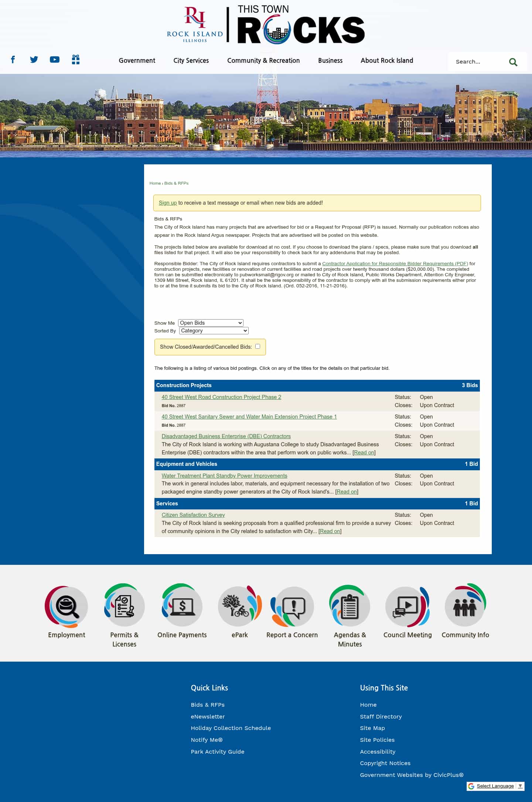This screenshot has height=802, width=532.
Task: Click Home under Using This Site
Action: 368,705
